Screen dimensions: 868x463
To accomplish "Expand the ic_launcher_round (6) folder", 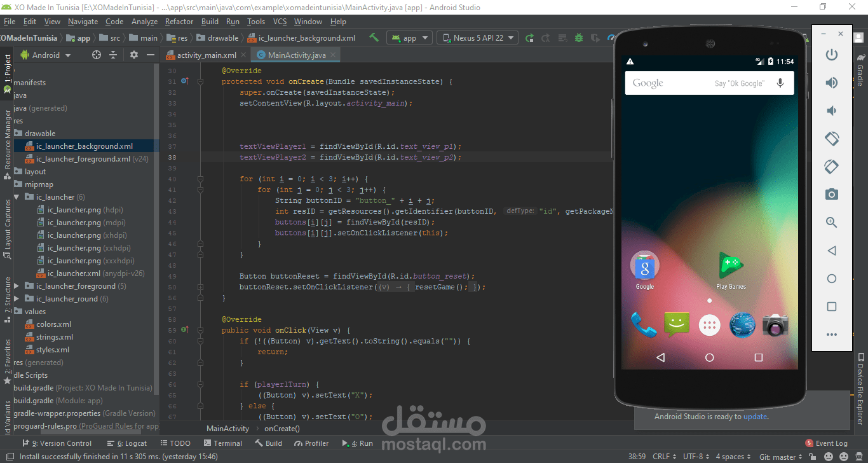I will tap(17, 299).
